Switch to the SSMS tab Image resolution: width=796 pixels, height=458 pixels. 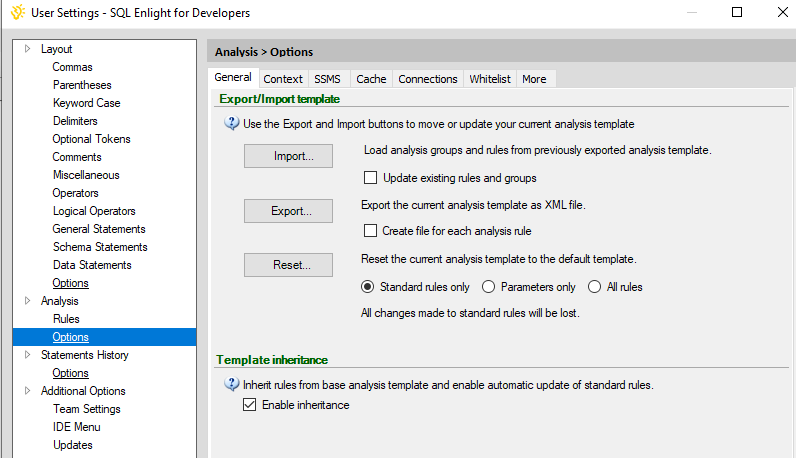(x=327, y=79)
